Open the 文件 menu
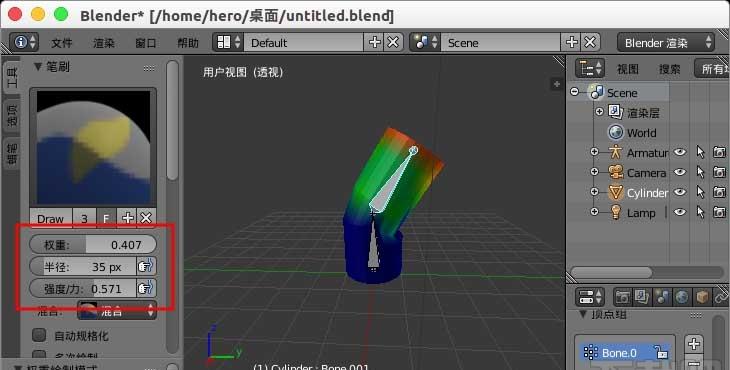 pyautogui.click(x=61, y=43)
